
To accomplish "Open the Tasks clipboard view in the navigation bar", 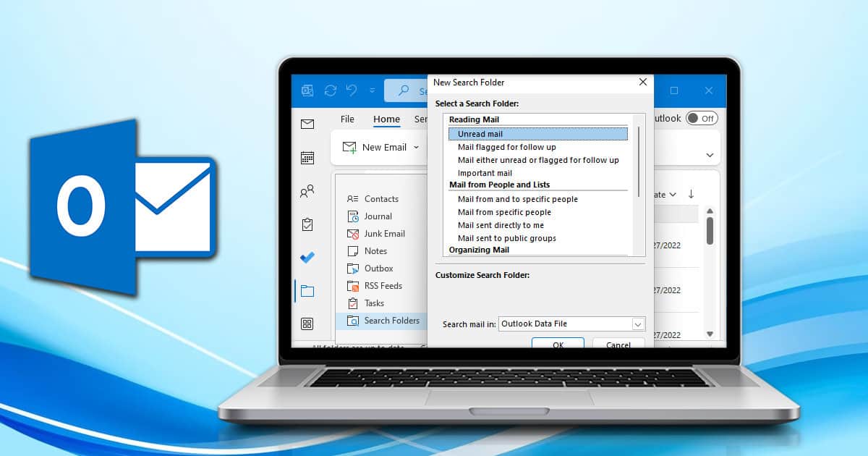I will 307,224.
